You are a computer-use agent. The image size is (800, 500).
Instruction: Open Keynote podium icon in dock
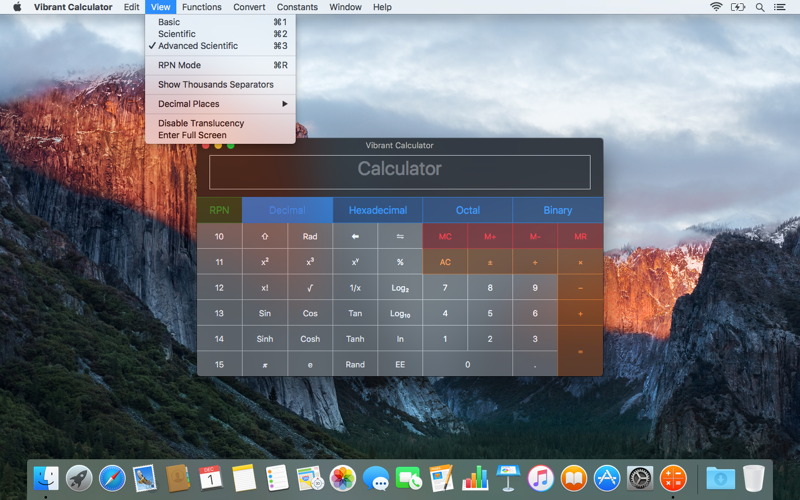click(x=508, y=479)
